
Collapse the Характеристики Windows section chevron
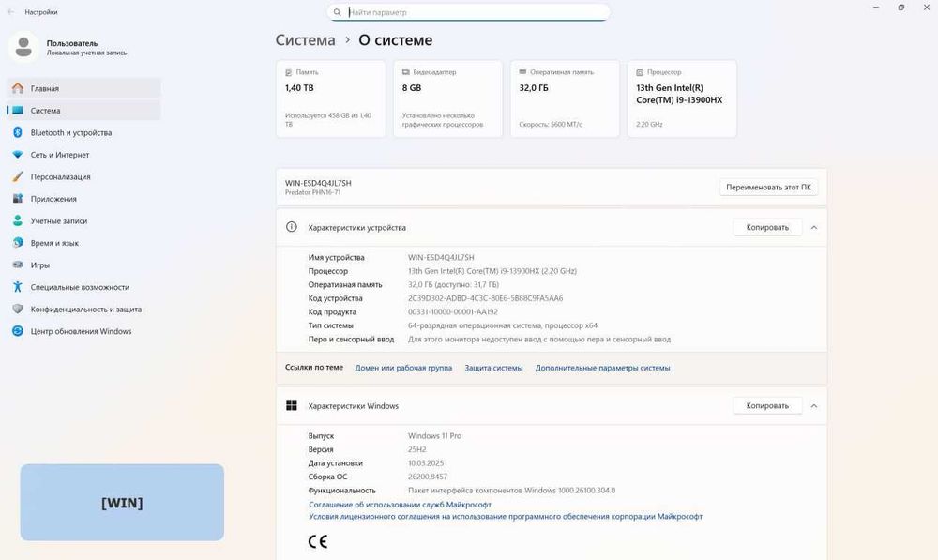coord(814,405)
